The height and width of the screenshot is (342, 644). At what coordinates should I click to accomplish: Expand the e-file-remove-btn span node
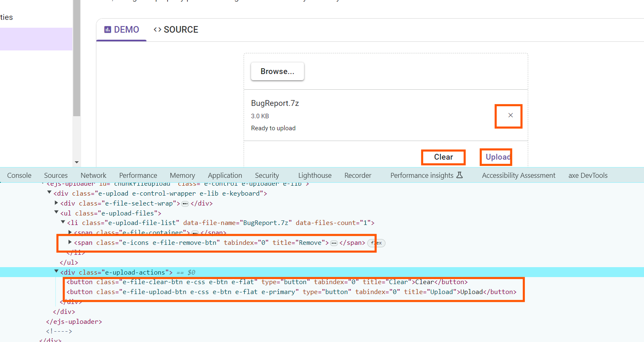tap(70, 242)
